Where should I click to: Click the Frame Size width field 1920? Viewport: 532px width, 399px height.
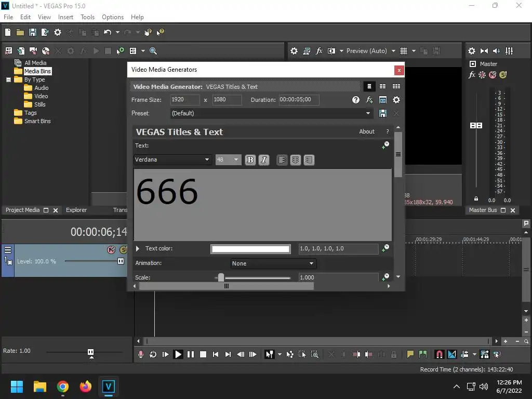coord(185,100)
